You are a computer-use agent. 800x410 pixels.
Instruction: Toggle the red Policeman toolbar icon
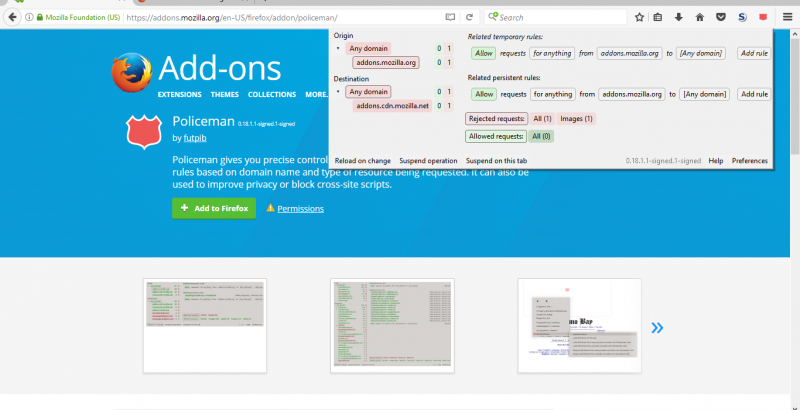[x=763, y=17]
